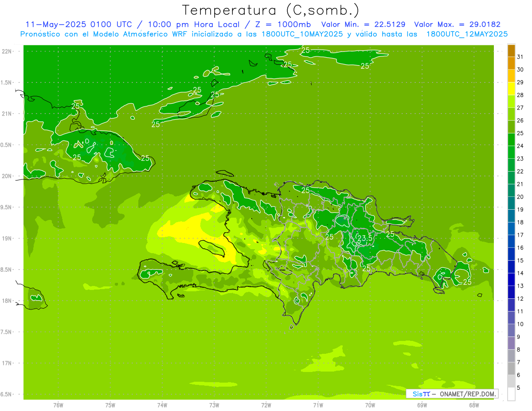Click the 'ONAMET/REP.DOM.' credit label
Viewport: 532px width, 411px height.
coord(467,394)
